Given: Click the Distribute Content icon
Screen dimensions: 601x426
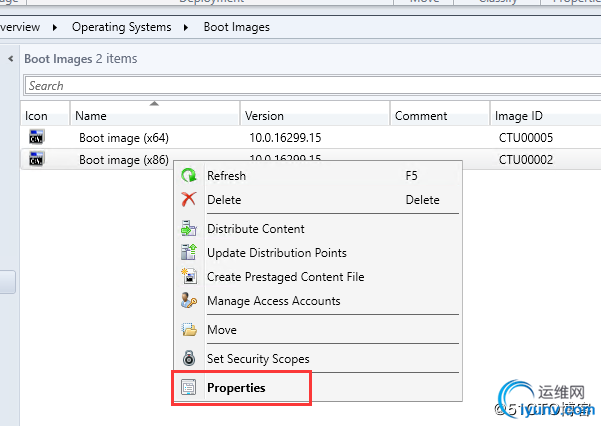Looking at the screenshot, I should (x=189, y=229).
